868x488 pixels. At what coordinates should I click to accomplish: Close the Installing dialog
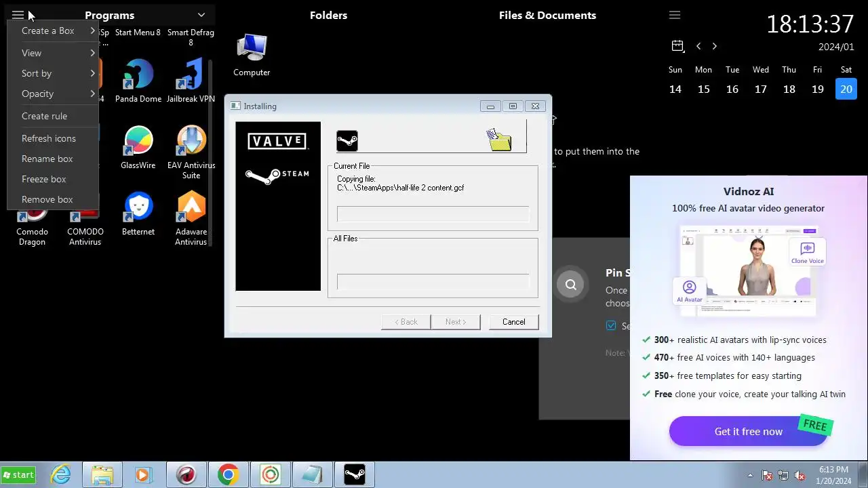click(535, 106)
